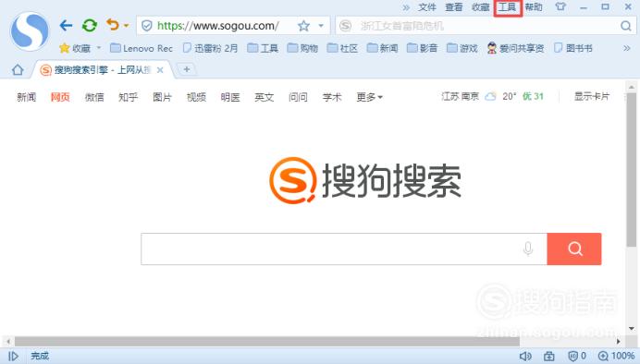Open a new tab with plus button

click(187, 69)
